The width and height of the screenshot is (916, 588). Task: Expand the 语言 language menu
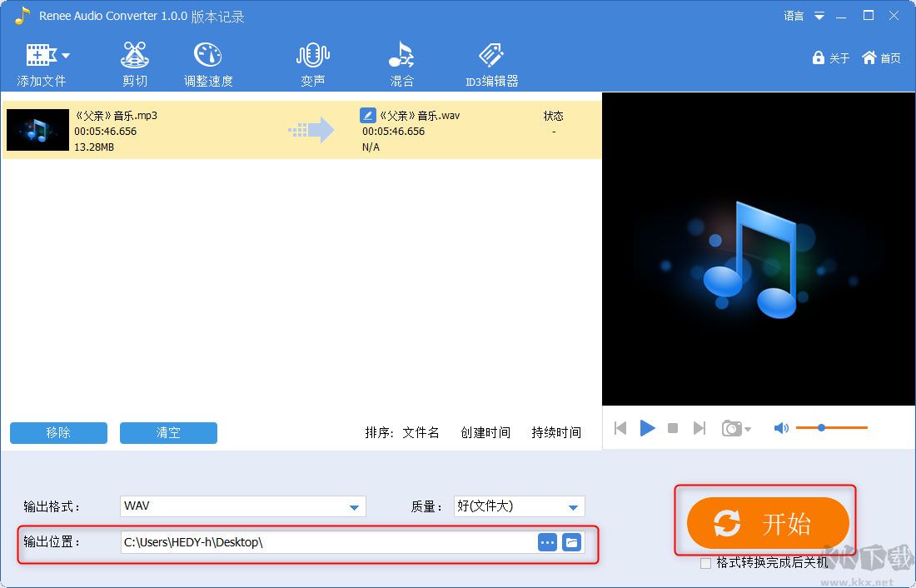(x=804, y=15)
